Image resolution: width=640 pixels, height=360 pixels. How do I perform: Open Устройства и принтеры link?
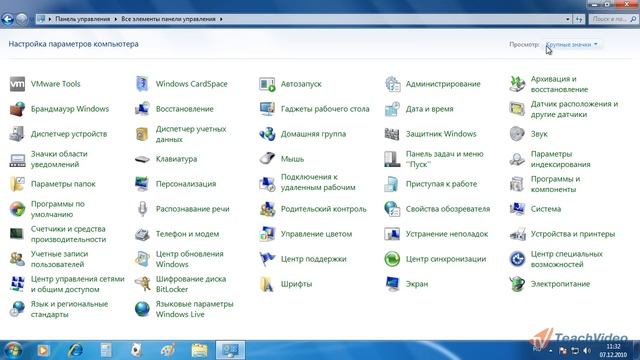(x=573, y=234)
